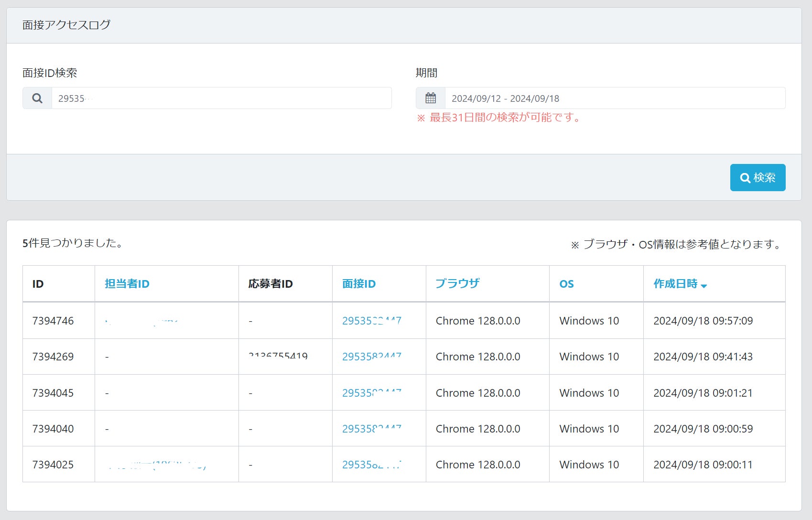Viewport: 812px width, 520px height.
Task: Click Chrome 128.0.0.0 in row 7394025
Action: tap(478, 465)
